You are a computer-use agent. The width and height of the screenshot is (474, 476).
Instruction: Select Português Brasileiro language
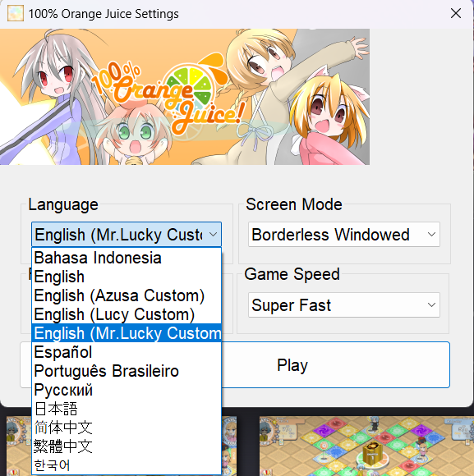click(x=127, y=371)
